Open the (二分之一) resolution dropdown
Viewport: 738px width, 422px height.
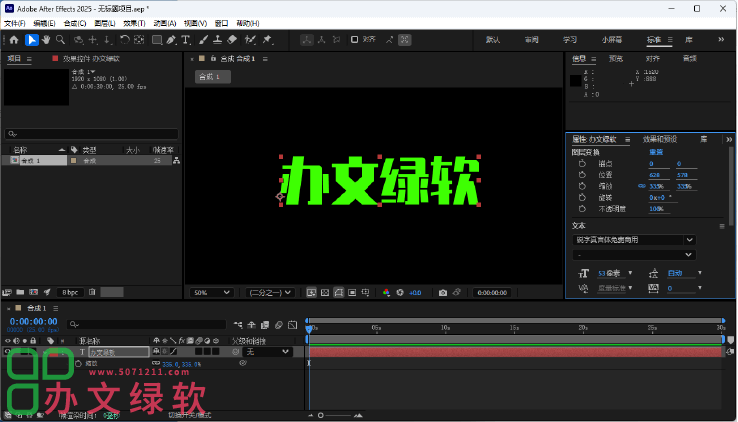(270, 293)
